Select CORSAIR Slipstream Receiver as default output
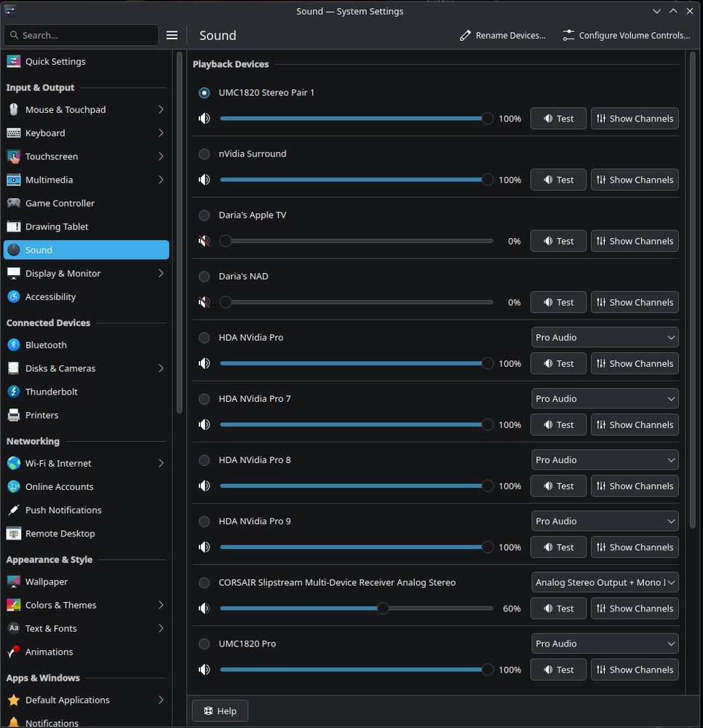Screen dimensions: 703x728 (204, 582)
